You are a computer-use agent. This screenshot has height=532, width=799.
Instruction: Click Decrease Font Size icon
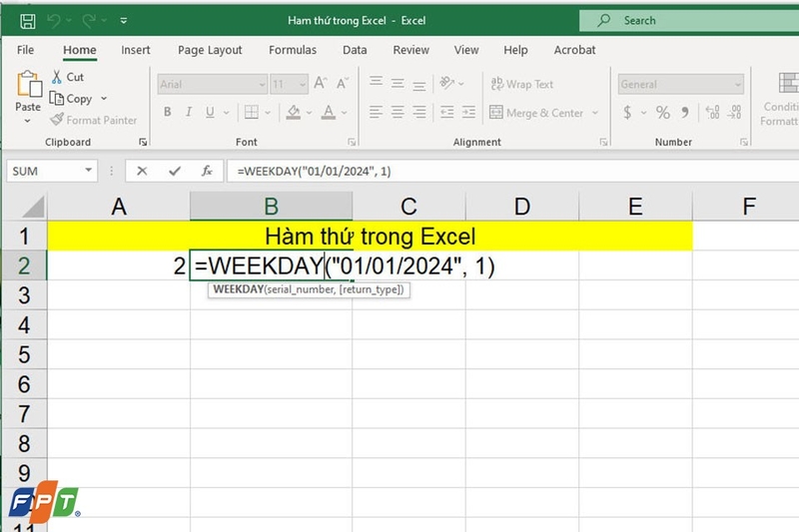point(343,83)
